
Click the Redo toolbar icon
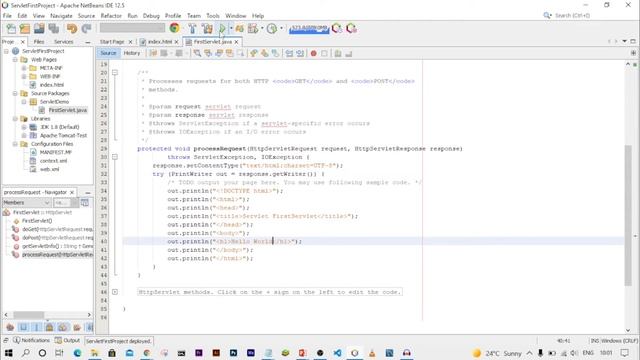(x=86, y=29)
